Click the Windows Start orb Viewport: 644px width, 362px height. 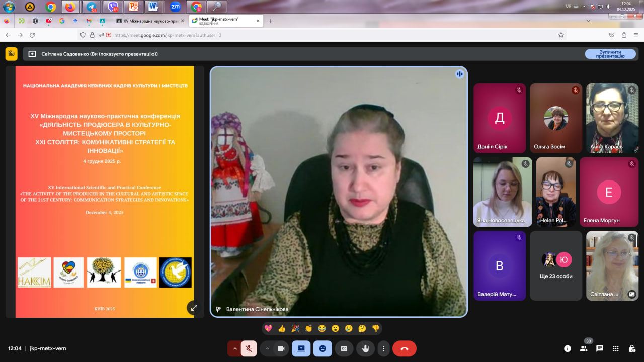pyautogui.click(x=9, y=7)
